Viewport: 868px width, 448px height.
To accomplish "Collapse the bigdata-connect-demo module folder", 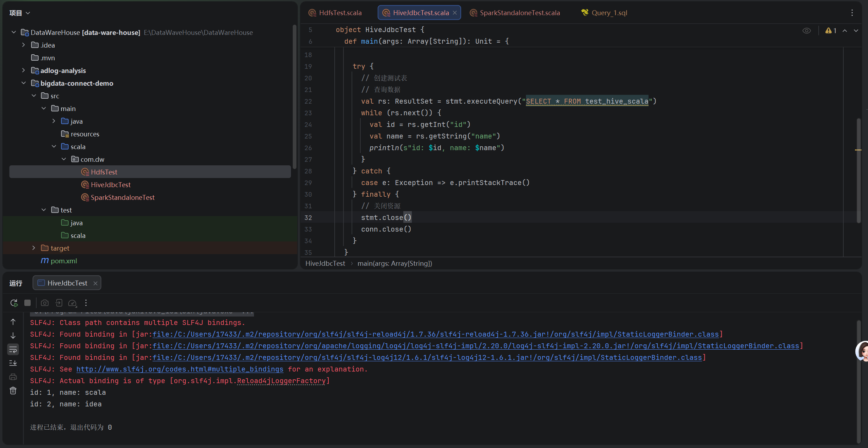I will [24, 83].
